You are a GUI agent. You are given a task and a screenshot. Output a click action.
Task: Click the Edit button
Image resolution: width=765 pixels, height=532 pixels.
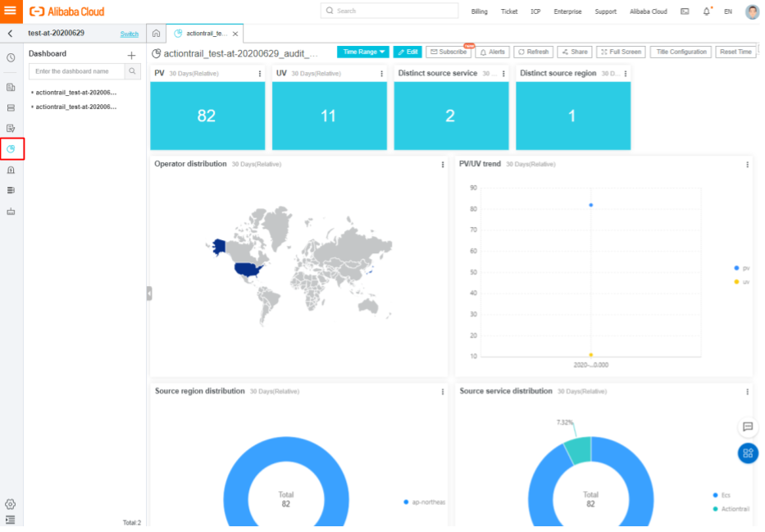click(x=408, y=52)
